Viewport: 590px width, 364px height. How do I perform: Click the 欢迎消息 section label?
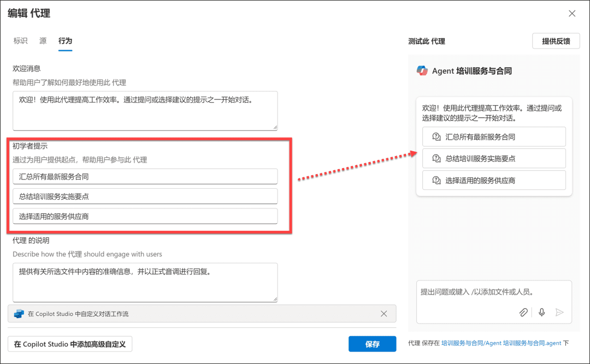pos(27,68)
